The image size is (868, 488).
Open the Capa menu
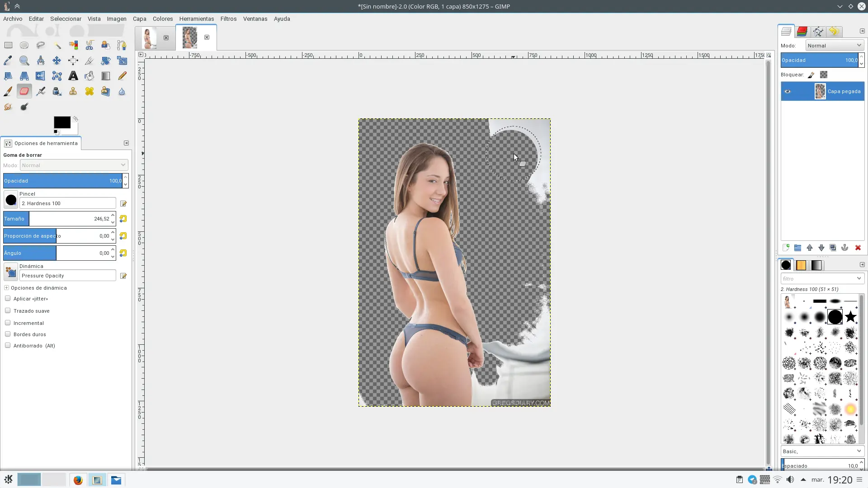pyautogui.click(x=139, y=19)
